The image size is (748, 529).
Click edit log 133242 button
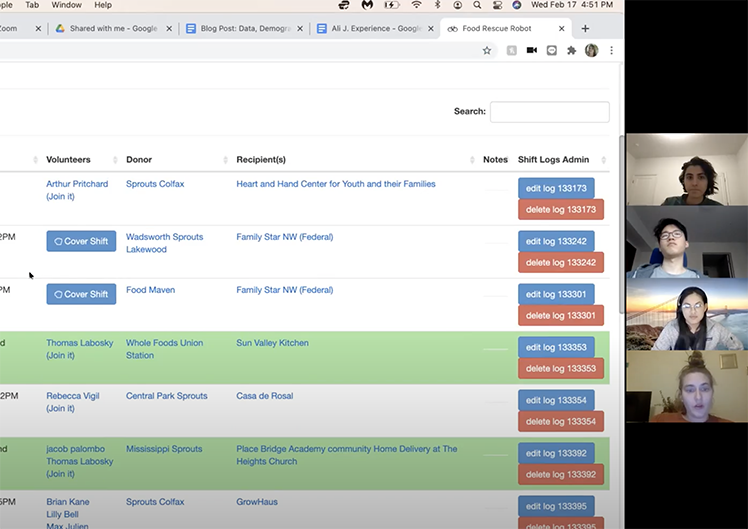tap(556, 241)
